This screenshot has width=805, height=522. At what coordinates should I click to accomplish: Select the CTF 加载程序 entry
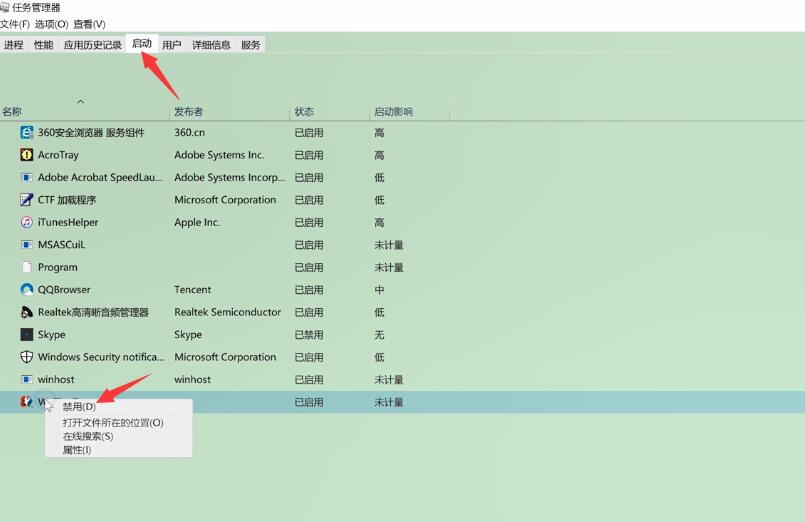click(x=67, y=200)
